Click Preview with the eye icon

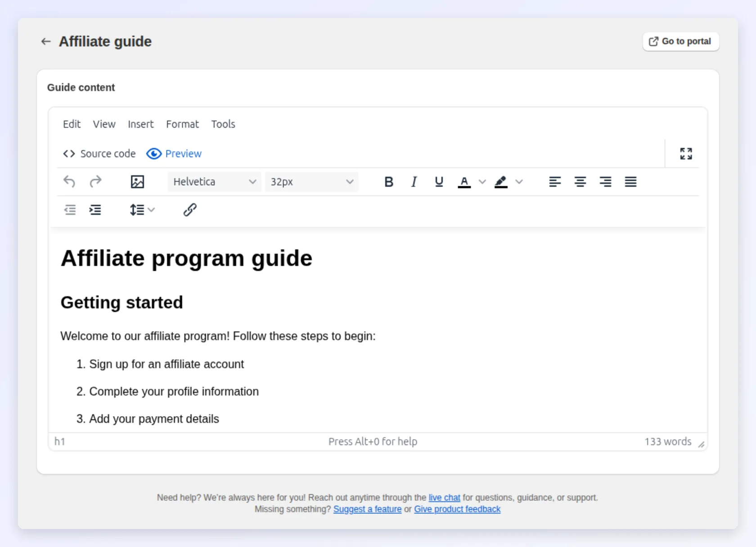tap(174, 154)
